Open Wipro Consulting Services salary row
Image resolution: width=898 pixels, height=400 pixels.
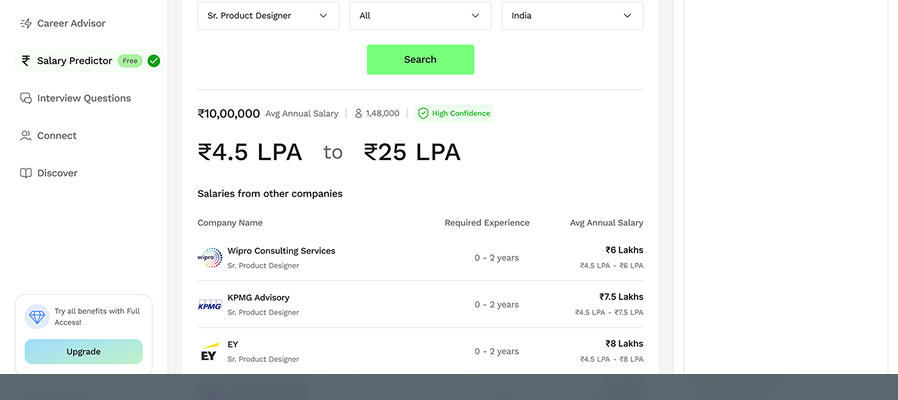[420, 258]
